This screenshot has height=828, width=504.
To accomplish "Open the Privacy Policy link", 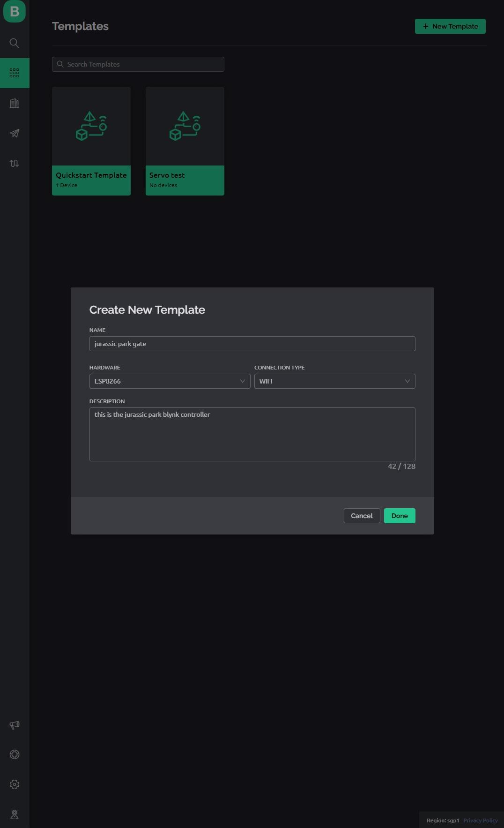I will (x=480, y=820).
